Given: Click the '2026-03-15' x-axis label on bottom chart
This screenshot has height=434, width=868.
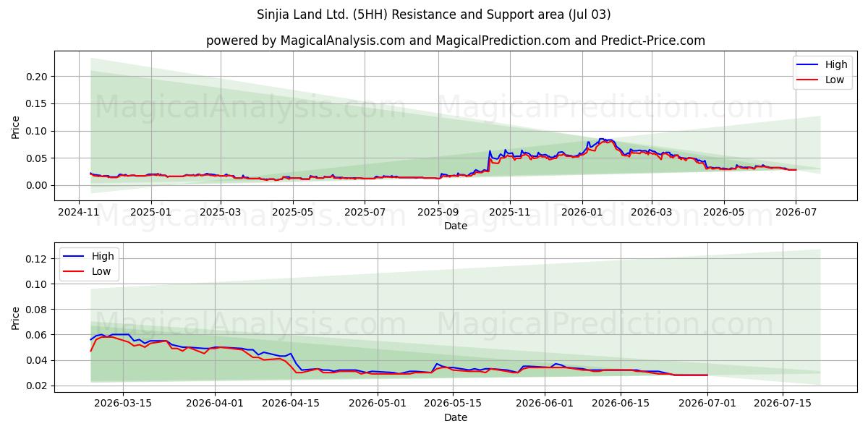Looking at the screenshot, I should (x=122, y=404).
